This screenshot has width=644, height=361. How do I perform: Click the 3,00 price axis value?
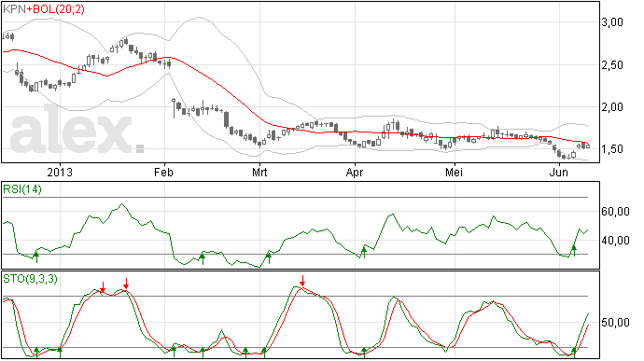[612, 22]
